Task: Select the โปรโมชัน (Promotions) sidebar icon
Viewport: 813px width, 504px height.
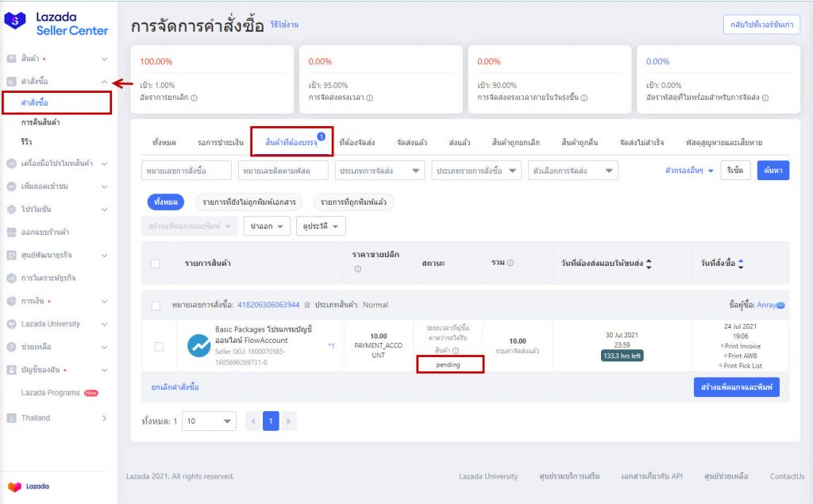Action: pyautogui.click(x=11, y=209)
